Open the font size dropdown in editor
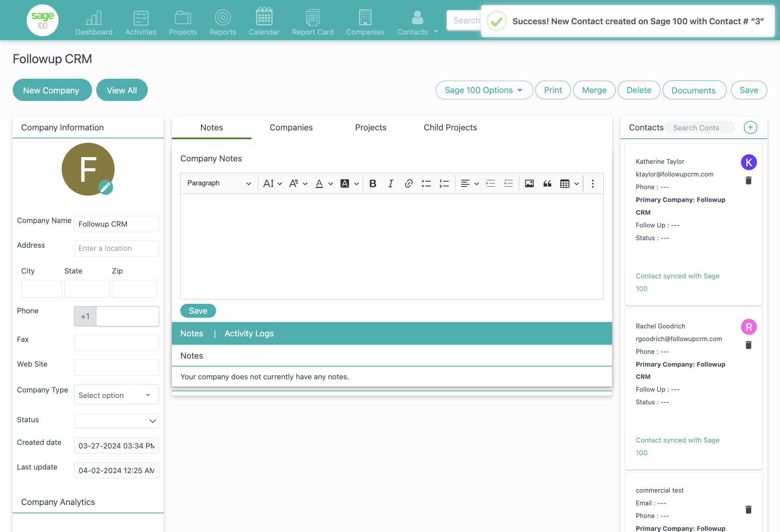Viewport: 780px width, 532px height. coord(273,183)
